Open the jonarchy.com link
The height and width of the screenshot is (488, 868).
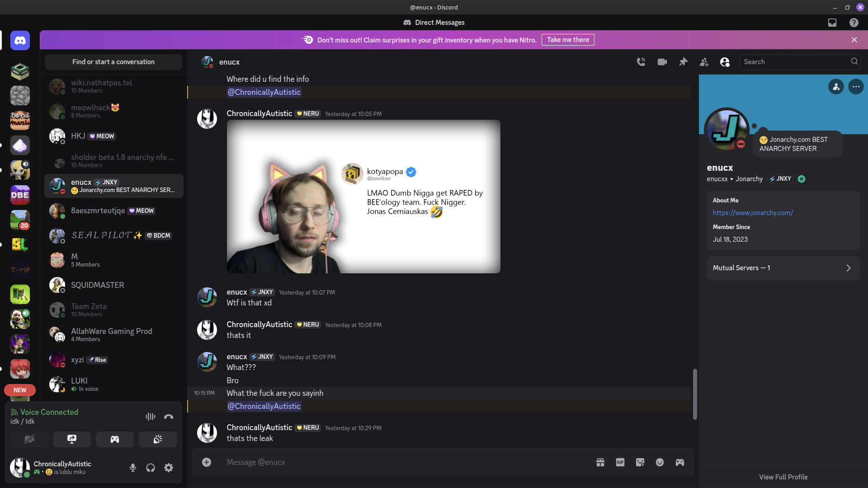click(753, 213)
